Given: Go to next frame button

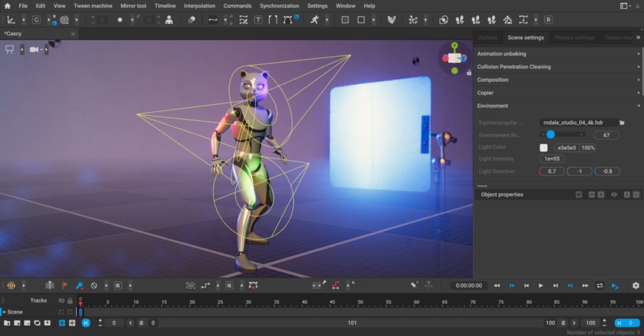Looking at the screenshot, I should (x=556, y=286).
